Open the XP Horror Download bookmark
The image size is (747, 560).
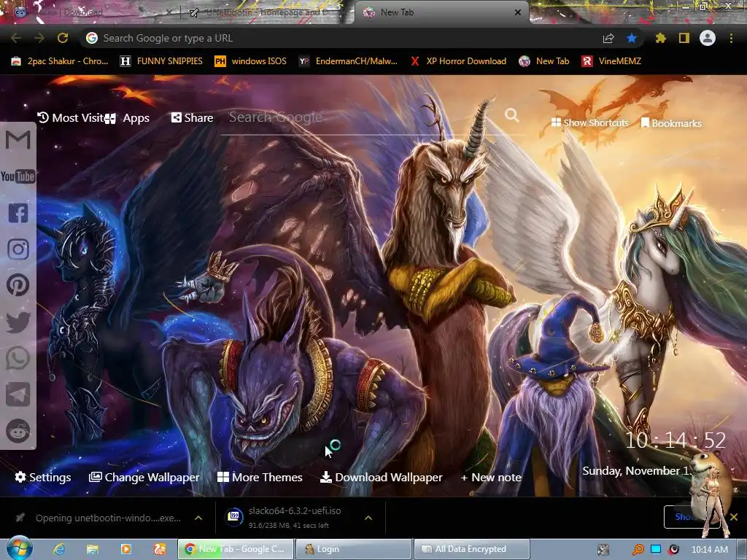coord(458,61)
